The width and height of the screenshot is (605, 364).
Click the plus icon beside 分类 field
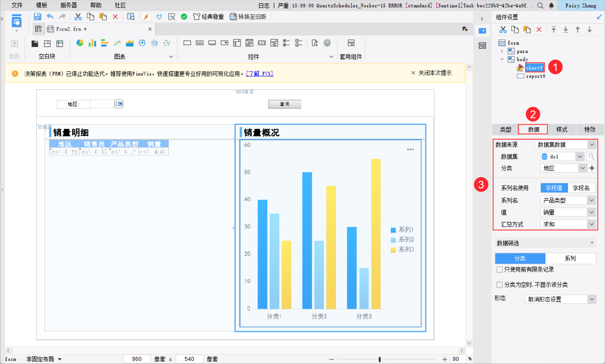coord(592,168)
